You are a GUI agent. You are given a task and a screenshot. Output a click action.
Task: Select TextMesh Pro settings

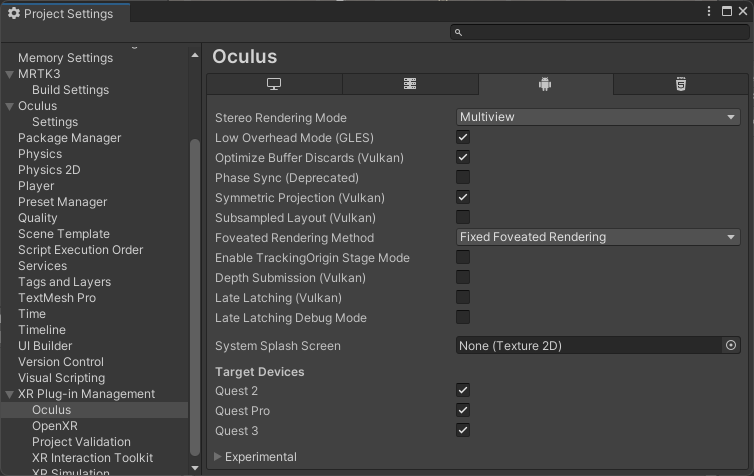pos(57,298)
